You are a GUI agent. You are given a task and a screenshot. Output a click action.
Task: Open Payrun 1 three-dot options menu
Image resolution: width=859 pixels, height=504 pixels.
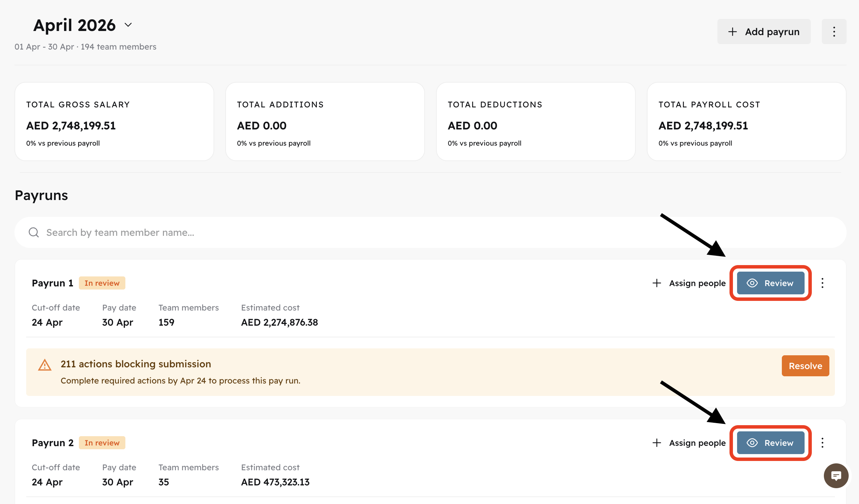coord(822,283)
